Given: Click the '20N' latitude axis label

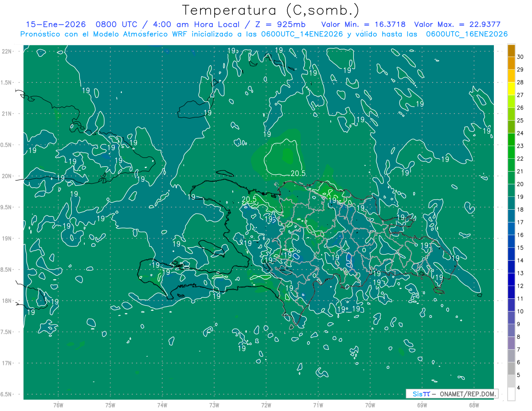Looking at the screenshot, I should click(8, 176).
